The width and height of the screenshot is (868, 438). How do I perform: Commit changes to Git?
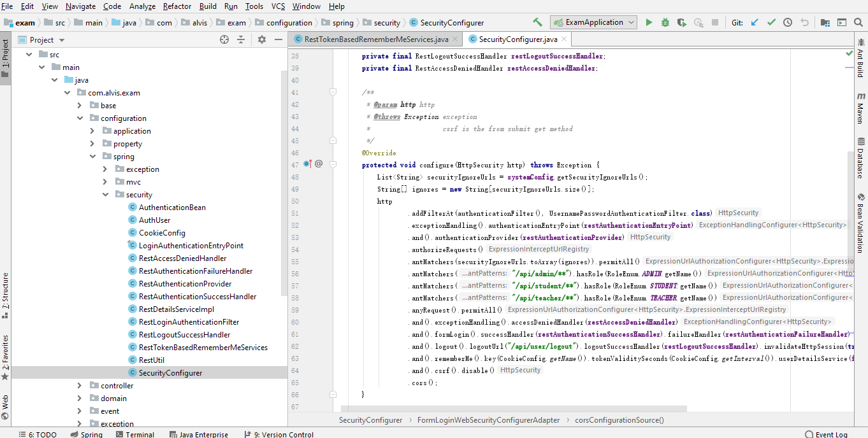[x=771, y=22]
